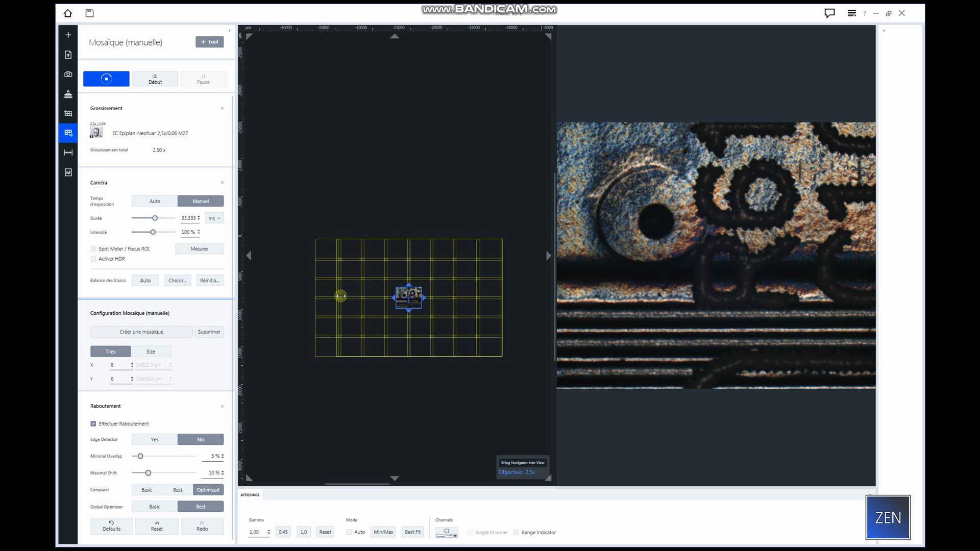
Task: Click the plus icon in left sidebar
Action: coord(68,35)
